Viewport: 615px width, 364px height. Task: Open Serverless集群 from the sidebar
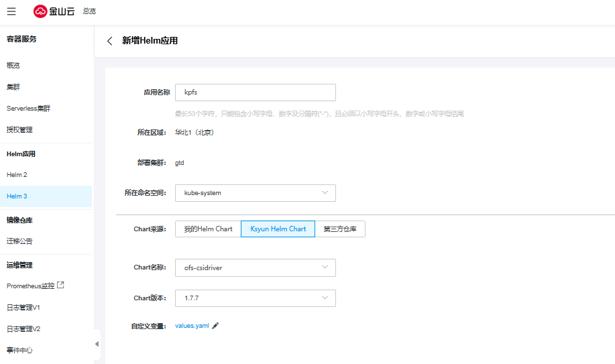pyautogui.click(x=28, y=109)
